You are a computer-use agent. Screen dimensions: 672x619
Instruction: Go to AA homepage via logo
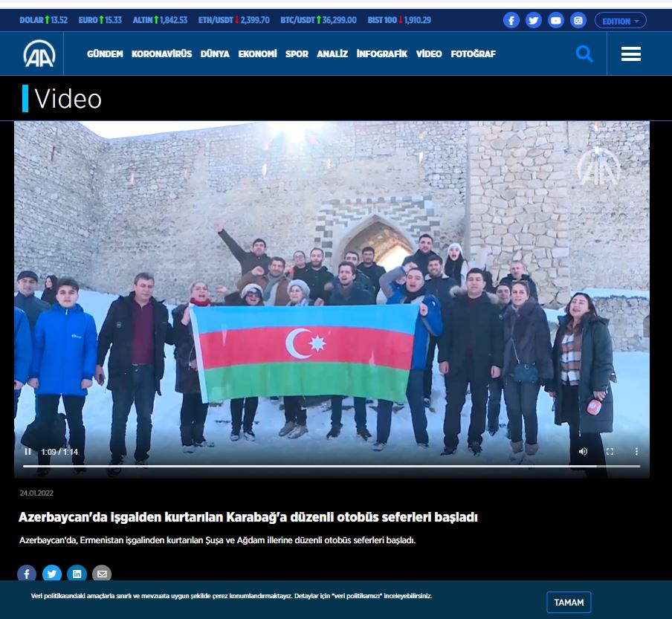39,54
